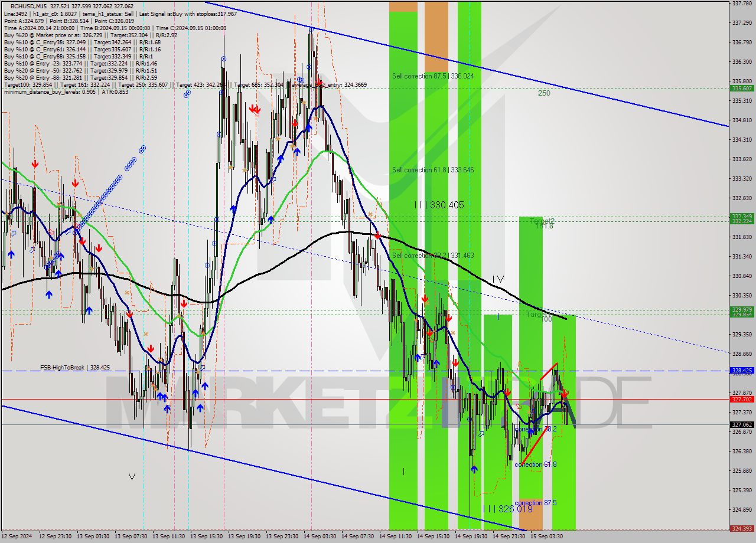Click 'Sell correction 61.8 | 333.646' label
Screen dimensions: 756x543
pos(433,170)
